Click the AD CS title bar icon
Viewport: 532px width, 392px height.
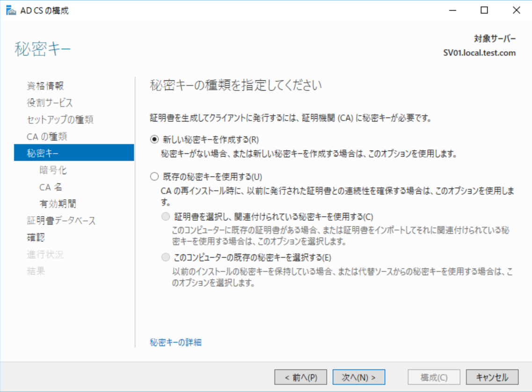(x=11, y=10)
